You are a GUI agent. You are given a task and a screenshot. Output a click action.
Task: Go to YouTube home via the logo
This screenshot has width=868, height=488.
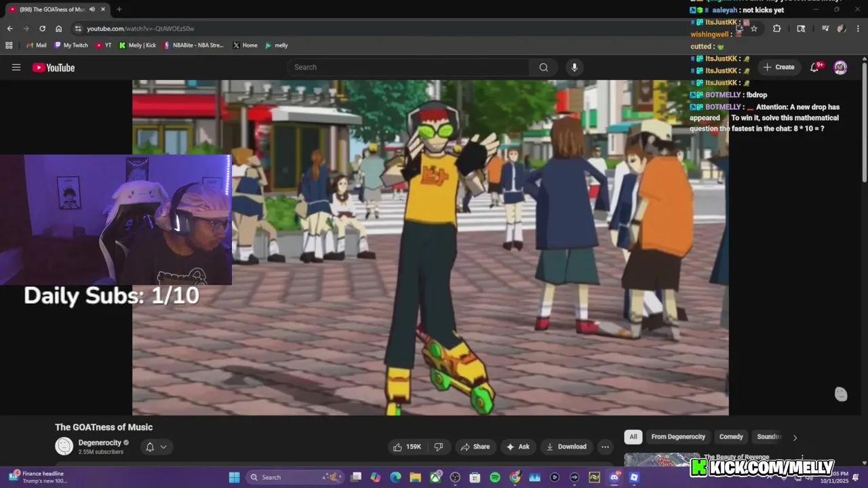click(54, 67)
